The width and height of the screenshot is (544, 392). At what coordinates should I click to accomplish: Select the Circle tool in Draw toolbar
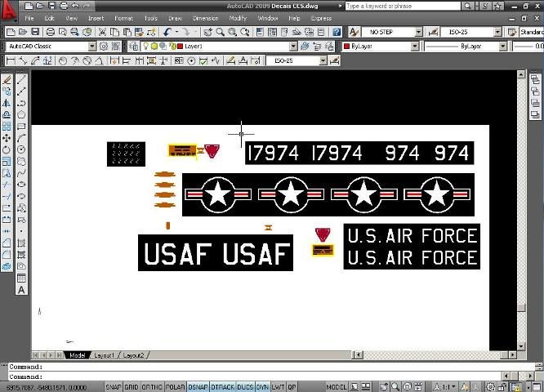21,149
